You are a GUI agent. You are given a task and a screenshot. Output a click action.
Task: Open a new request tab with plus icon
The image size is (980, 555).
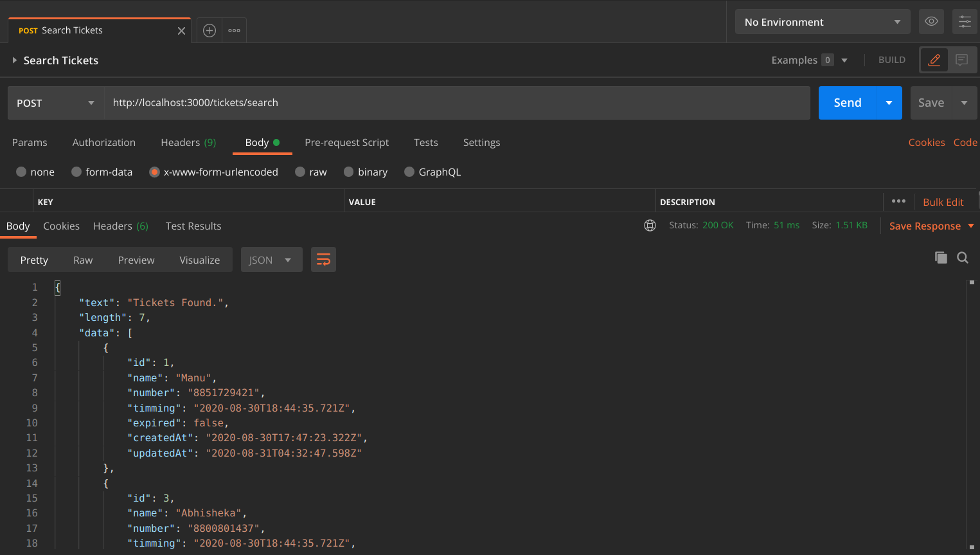click(209, 30)
